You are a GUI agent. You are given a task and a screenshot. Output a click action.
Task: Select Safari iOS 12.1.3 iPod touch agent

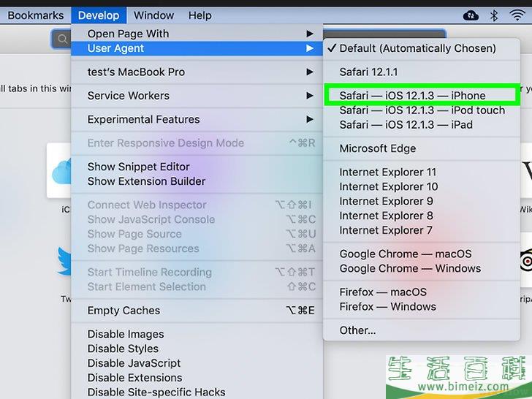click(x=422, y=110)
